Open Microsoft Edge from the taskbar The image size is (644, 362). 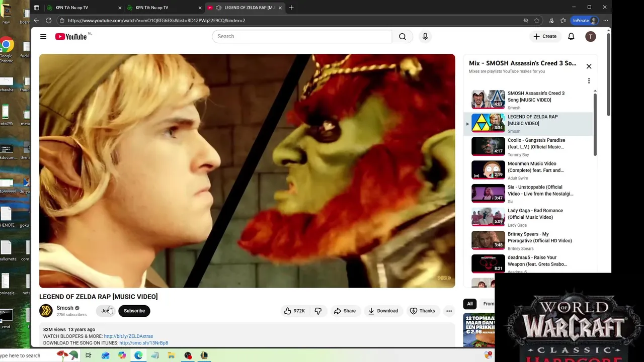138,355
